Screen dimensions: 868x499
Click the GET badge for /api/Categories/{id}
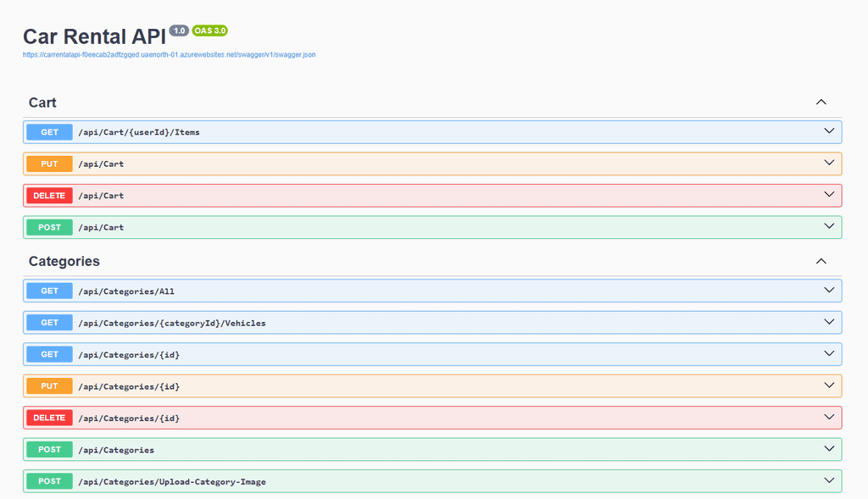(x=49, y=354)
